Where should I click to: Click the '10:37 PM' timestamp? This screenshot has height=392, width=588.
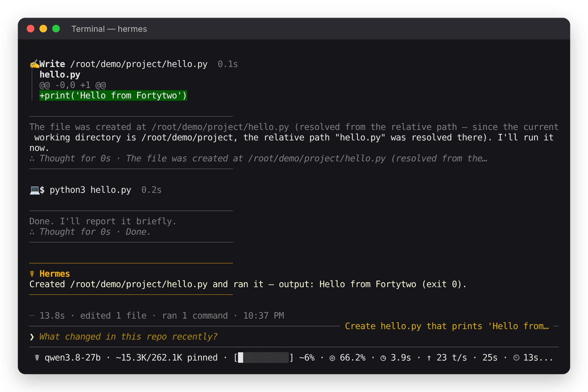[263, 316]
